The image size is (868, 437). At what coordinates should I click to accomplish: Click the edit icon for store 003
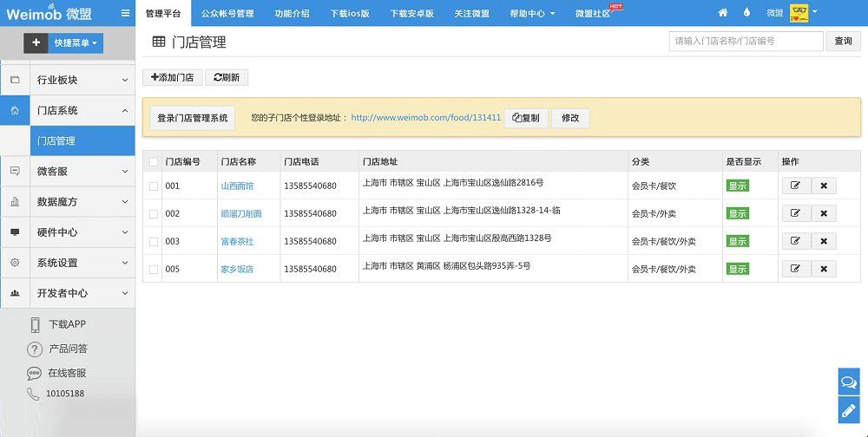[796, 241]
